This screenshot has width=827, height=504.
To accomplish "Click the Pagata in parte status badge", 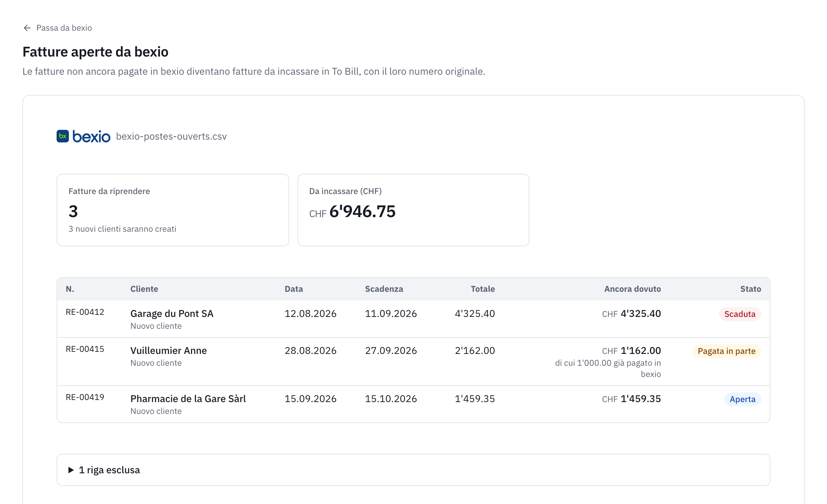I will tap(726, 351).
